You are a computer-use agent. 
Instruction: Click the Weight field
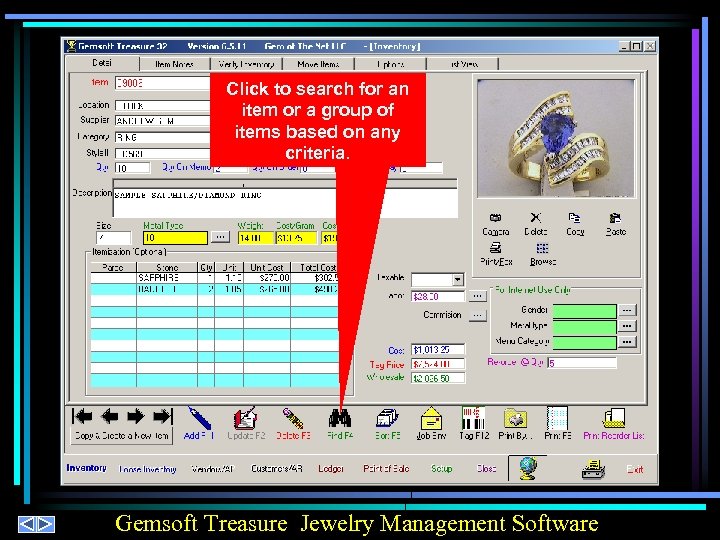click(255, 238)
